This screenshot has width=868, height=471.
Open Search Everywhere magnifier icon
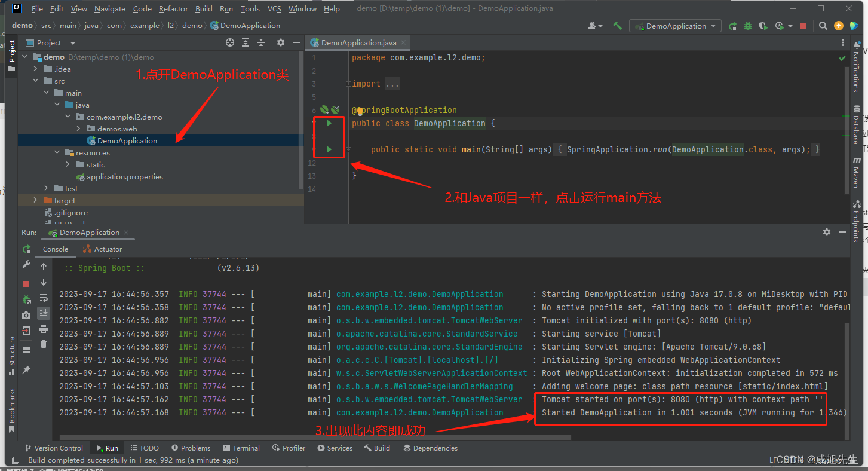(823, 26)
